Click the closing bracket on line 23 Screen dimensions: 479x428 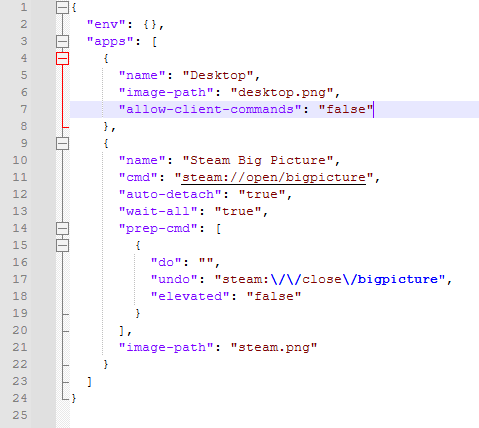[x=89, y=382]
